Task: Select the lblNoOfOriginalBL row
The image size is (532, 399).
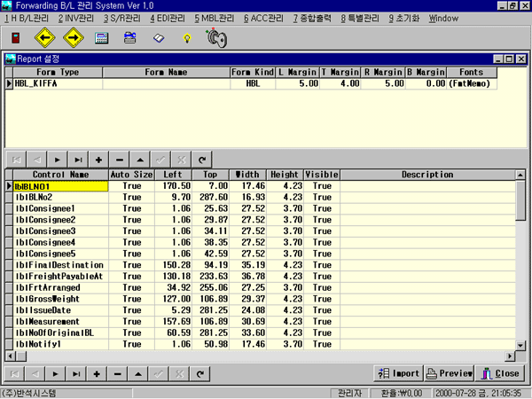Action: (261, 332)
